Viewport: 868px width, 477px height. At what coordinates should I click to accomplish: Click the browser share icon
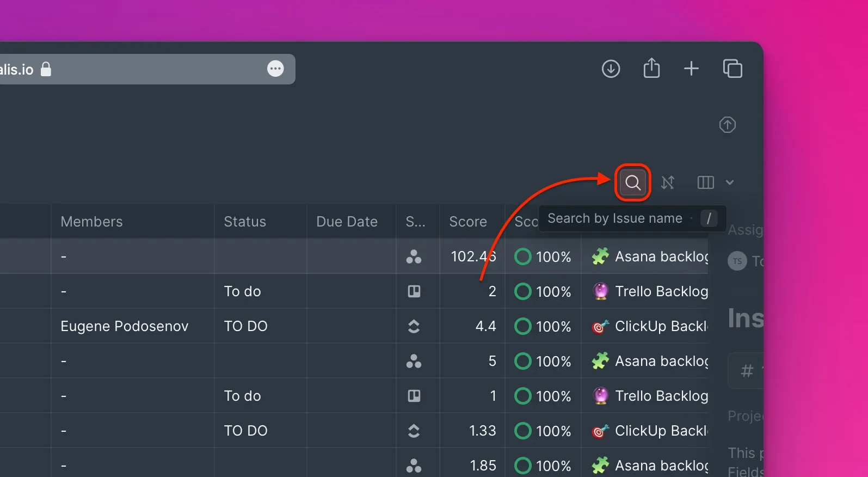tap(651, 69)
